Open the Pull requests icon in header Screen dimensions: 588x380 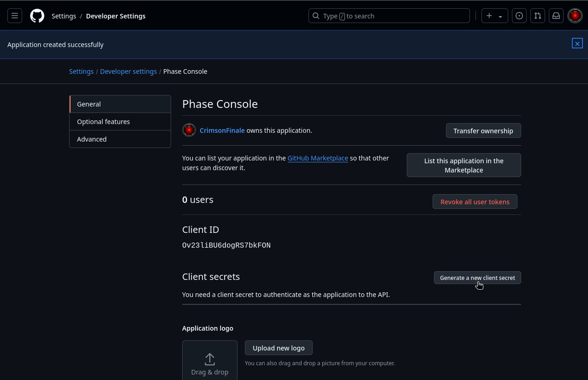(538, 16)
